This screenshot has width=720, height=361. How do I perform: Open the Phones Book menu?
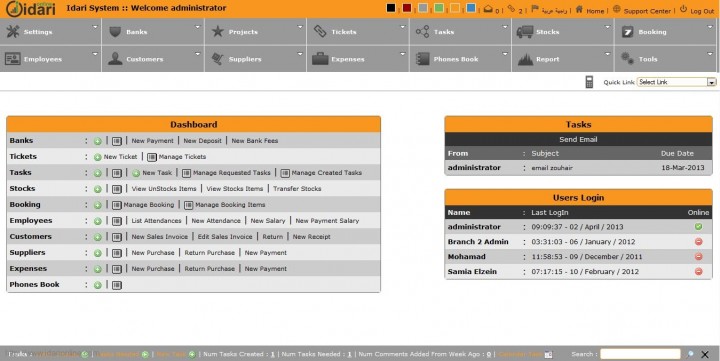click(x=460, y=59)
